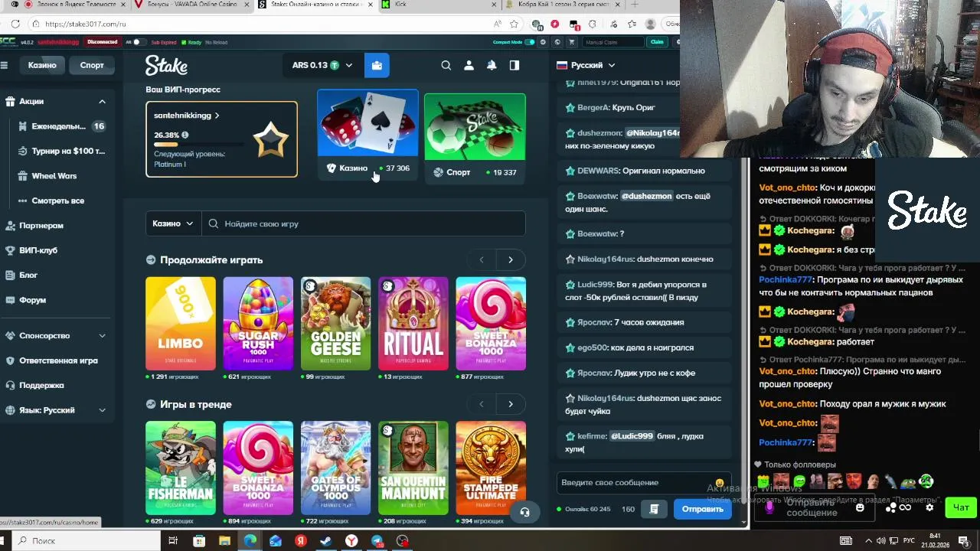Click the green Чат button in Kick
980x551 pixels.
[961, 507]
